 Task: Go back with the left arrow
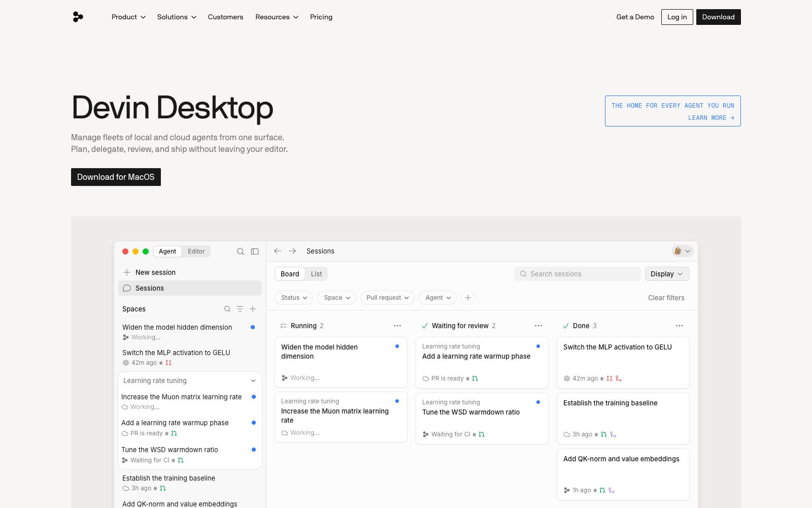tap(278, 251)
